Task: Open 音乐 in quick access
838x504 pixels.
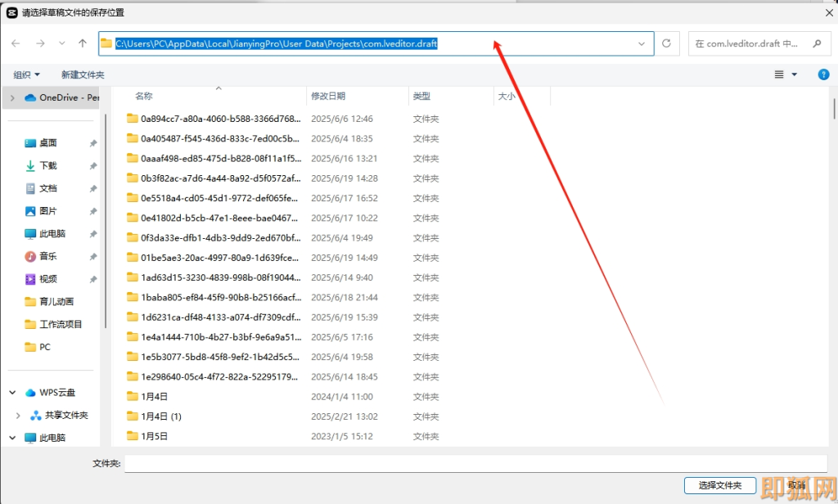Action: (41, 257)
